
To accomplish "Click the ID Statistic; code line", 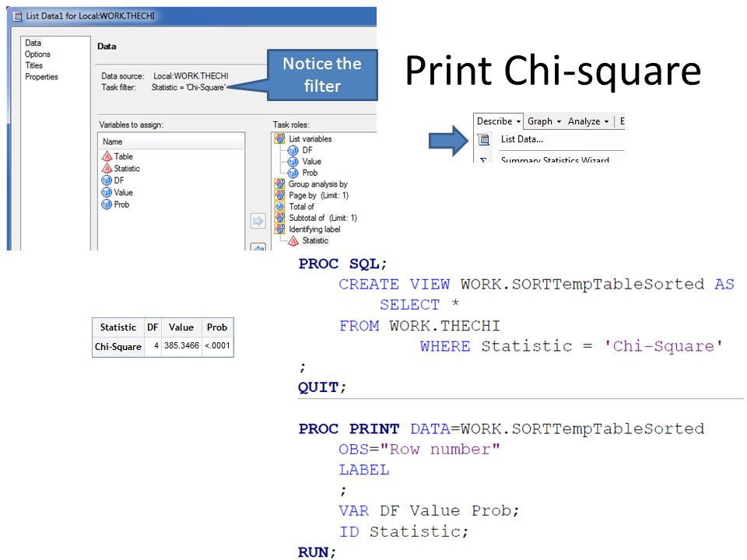I will pos(404,531).
